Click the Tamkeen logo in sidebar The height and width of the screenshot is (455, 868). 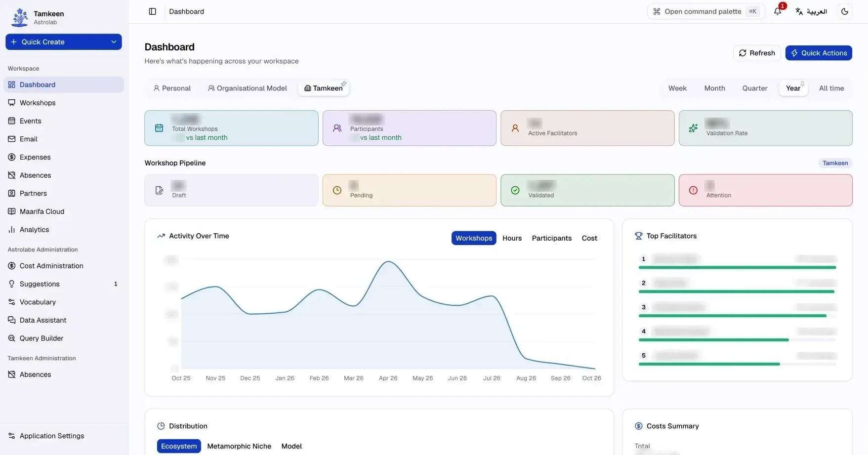pos(20,17)
